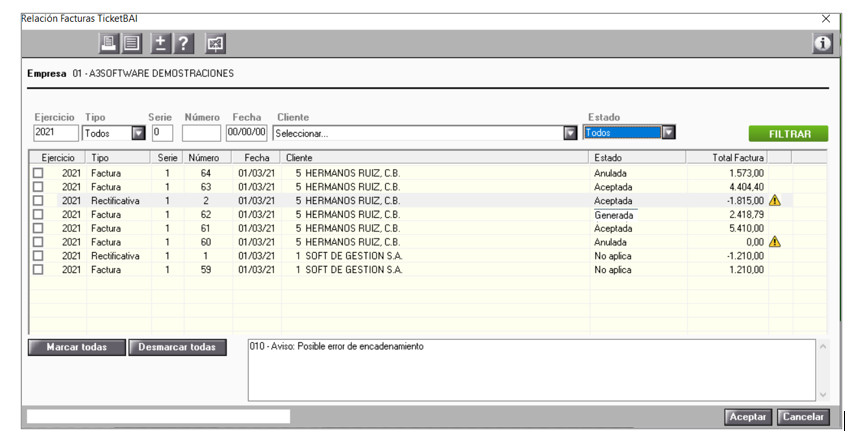Viewport: 858px width, 437px height.
Task: Click 'Aceptada' status of Factura 63
Action: 613,187
